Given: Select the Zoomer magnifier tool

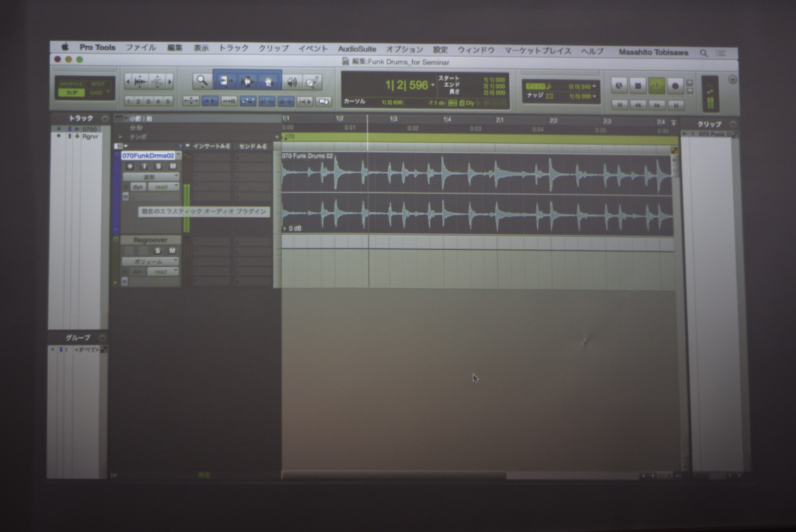Looking at the screenshot, I should click(202, 81).
